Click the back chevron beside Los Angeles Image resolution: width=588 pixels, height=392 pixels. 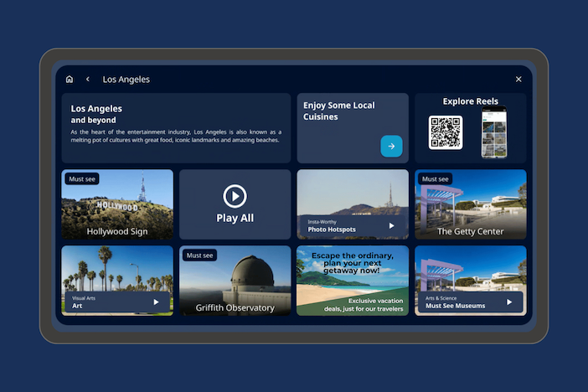(88, 80)
